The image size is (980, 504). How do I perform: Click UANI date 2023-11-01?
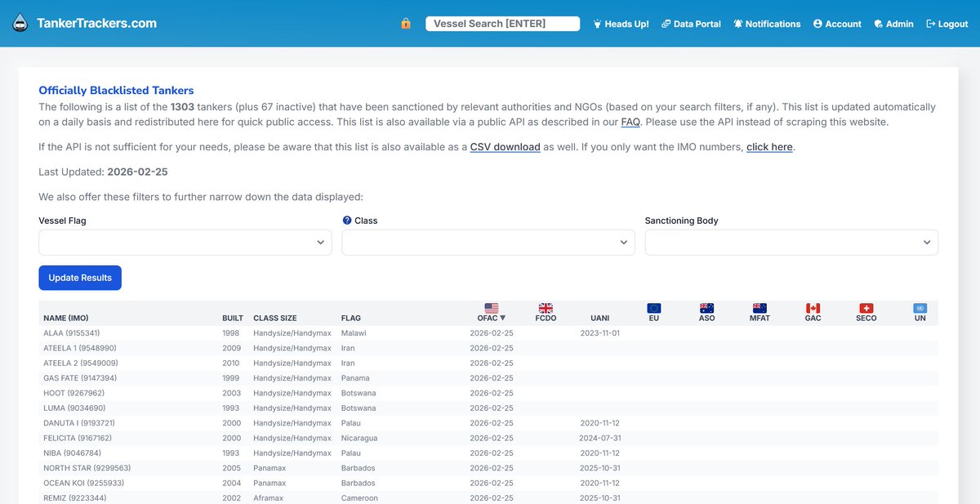[599, 333]
